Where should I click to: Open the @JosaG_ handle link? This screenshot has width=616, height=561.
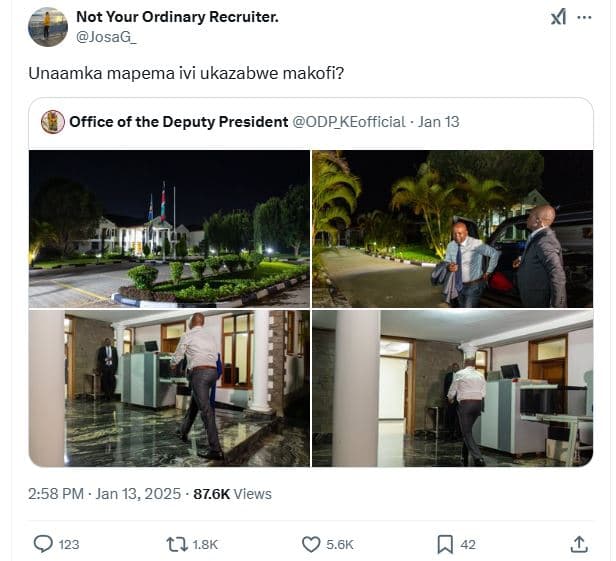(x=106, y=37)
